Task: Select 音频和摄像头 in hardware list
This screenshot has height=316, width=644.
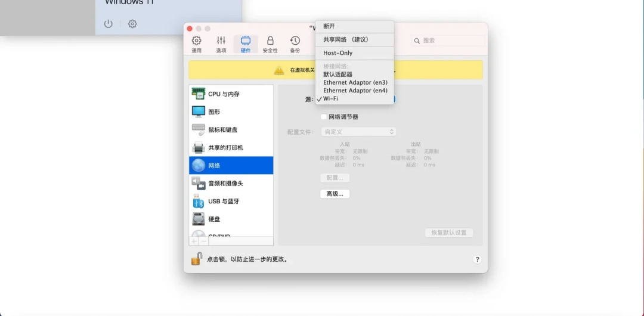Action: [x=231, y=183]
